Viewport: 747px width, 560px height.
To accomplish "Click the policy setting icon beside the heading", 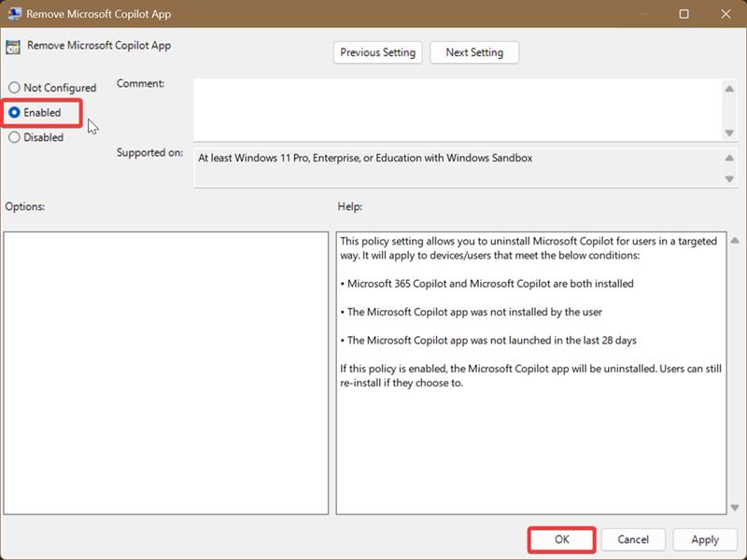I will [x=14, y=47].
